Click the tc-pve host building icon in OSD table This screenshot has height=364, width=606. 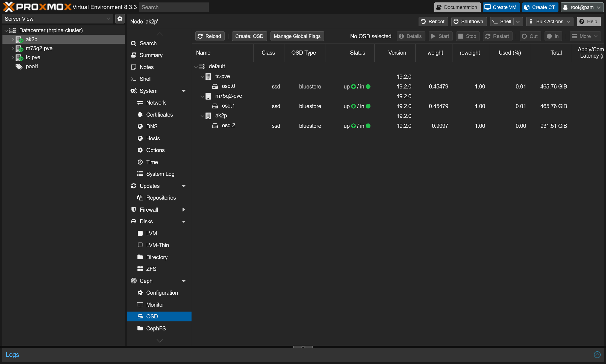pos(208,76)
